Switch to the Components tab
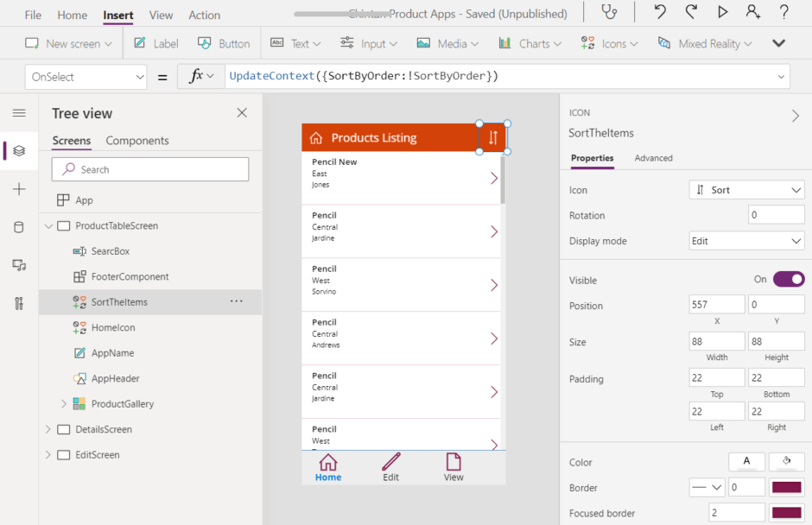This screenshot has height=525, width=812. [x=137, y=140]
